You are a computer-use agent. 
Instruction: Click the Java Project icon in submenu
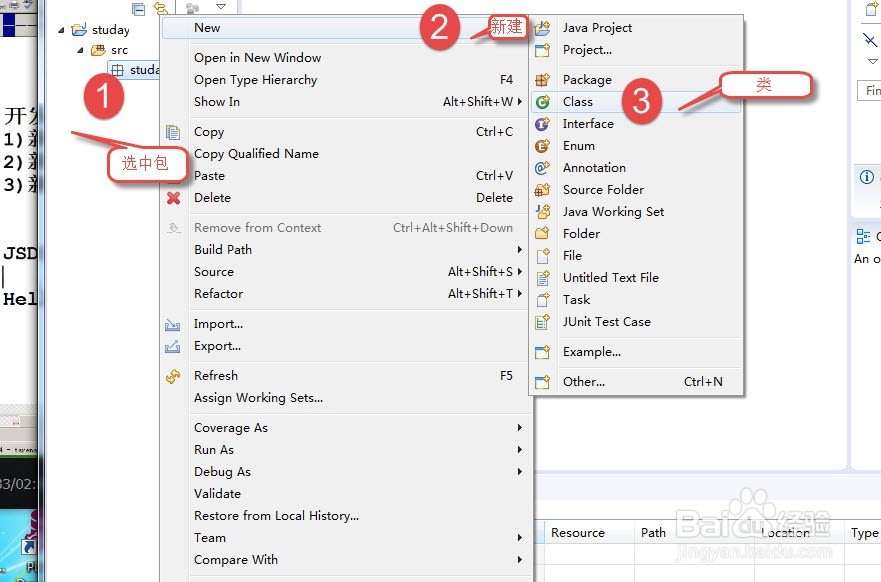542,28
